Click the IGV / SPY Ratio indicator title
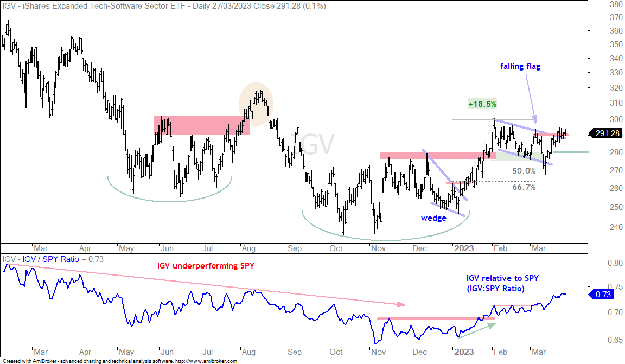 tap(50, 259)
